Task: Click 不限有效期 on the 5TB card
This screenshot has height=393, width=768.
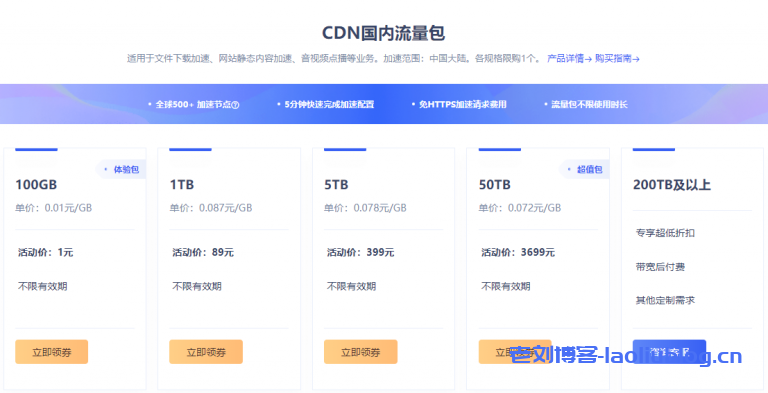Action: coord(352,286)
